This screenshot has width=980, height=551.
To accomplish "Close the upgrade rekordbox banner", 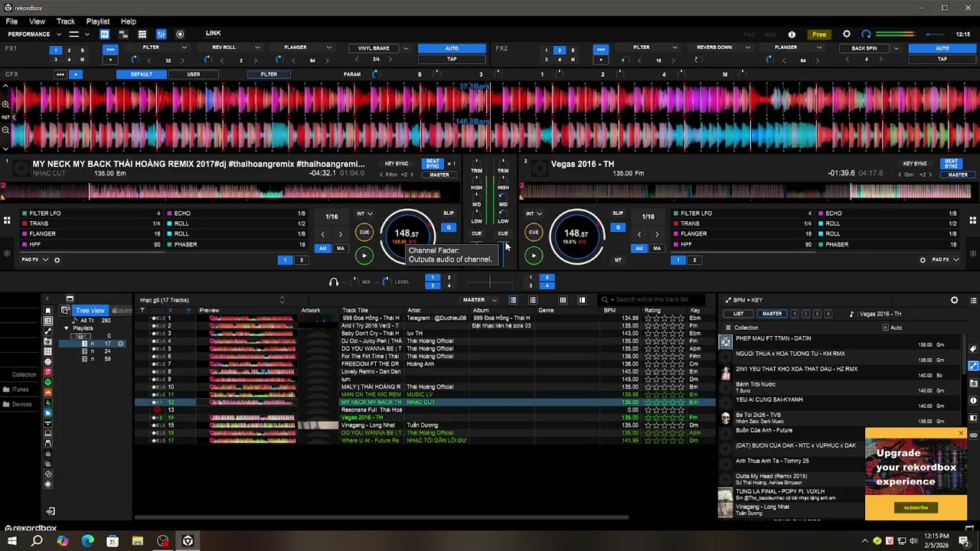I will coord(961,434).
